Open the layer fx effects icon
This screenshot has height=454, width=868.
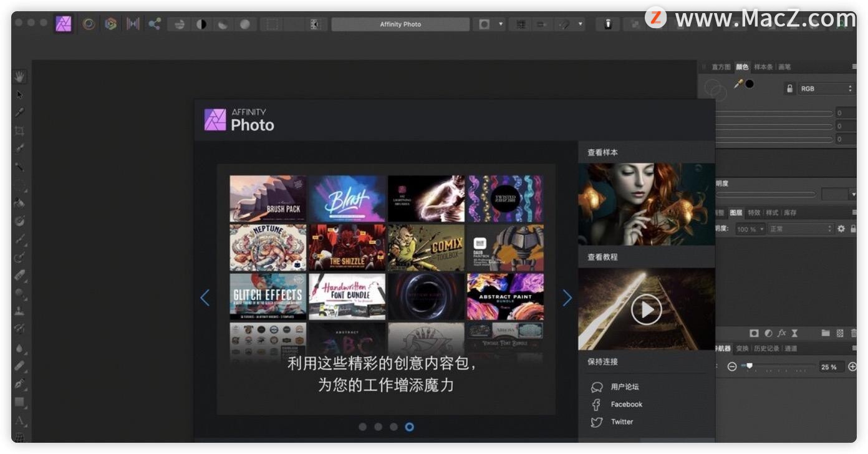[782, 334]
